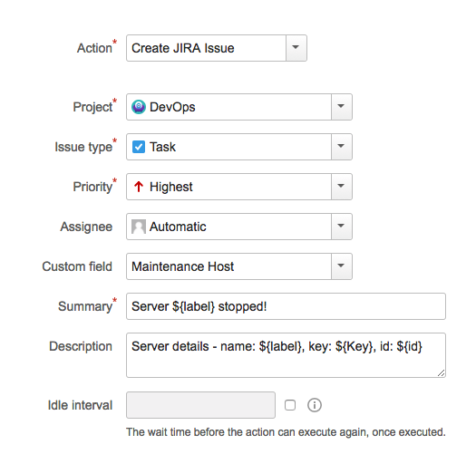Click the DevOps project avatar icon

pos(139,107)
